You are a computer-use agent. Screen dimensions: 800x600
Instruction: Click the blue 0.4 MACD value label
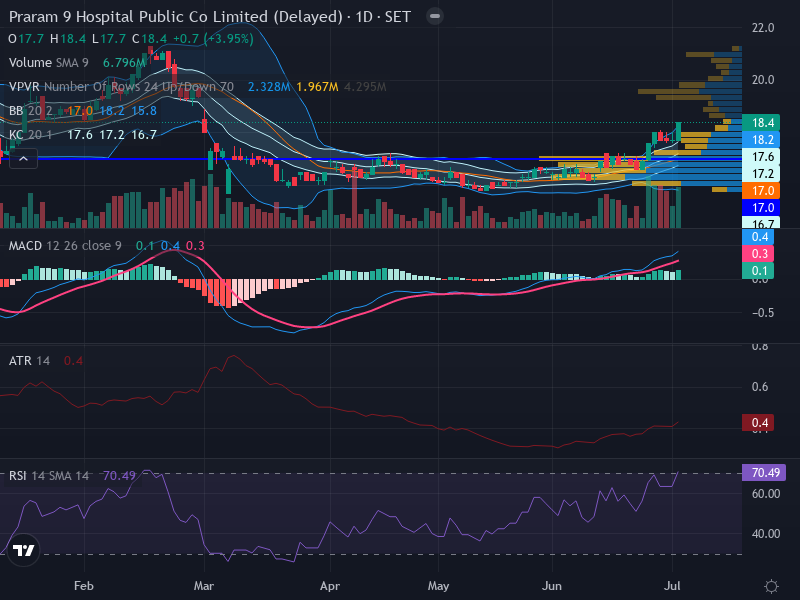758,237
